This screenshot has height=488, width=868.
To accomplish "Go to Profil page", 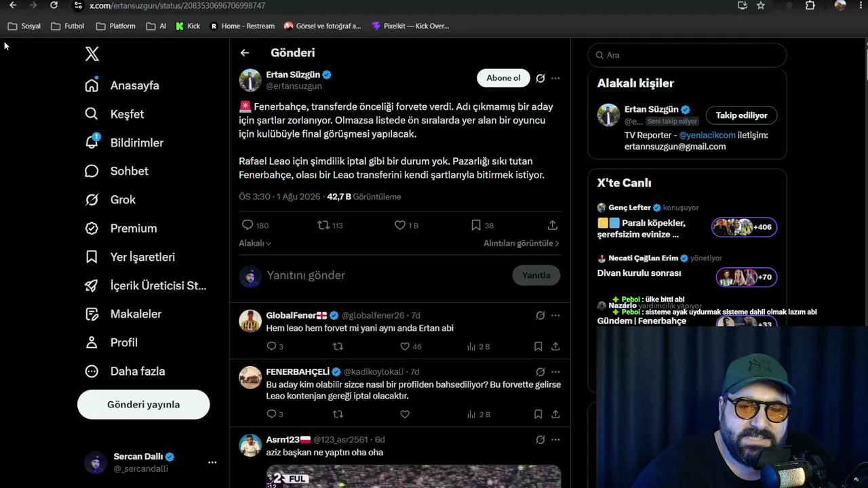I will [111, 342].
